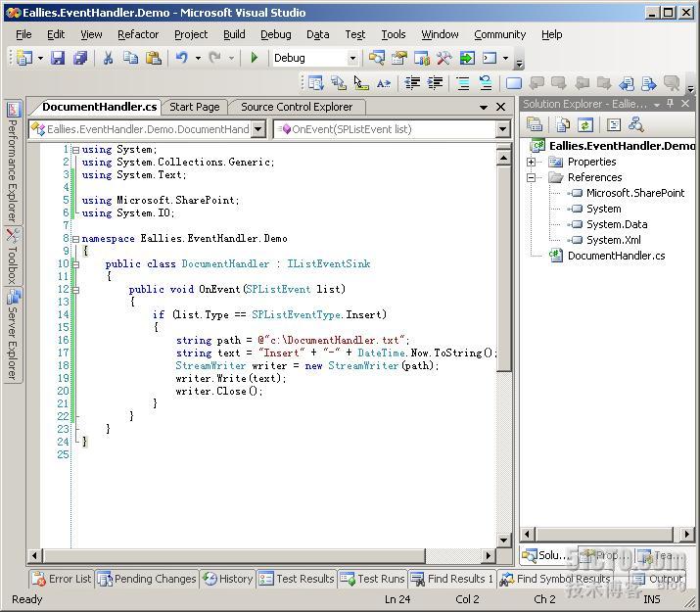Click the Show All Files icon in Solution Explorer
This screenshot has width=700, height=612.
pyautogui.click(x=562, y=125)
